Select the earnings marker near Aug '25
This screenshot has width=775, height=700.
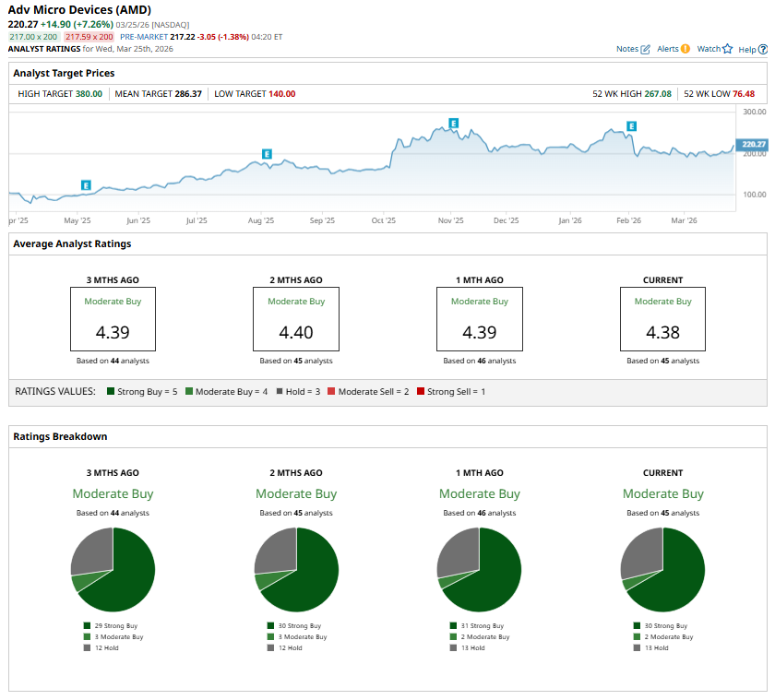pyautogui.click(x=267, y=154)
